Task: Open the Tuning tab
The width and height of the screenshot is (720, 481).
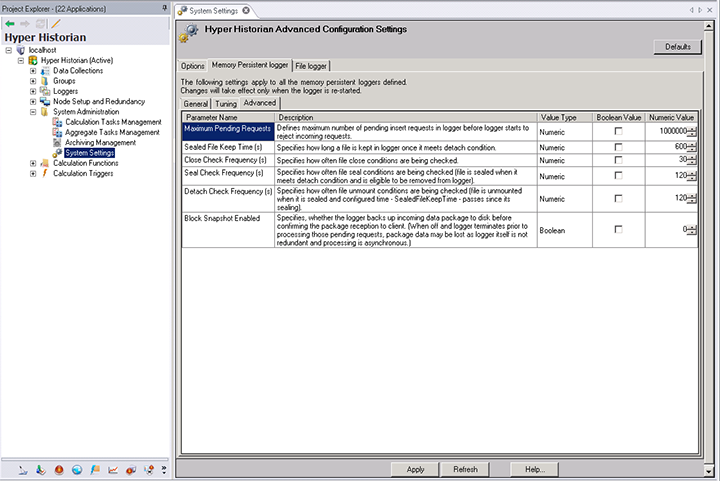Action: (226, 103)
